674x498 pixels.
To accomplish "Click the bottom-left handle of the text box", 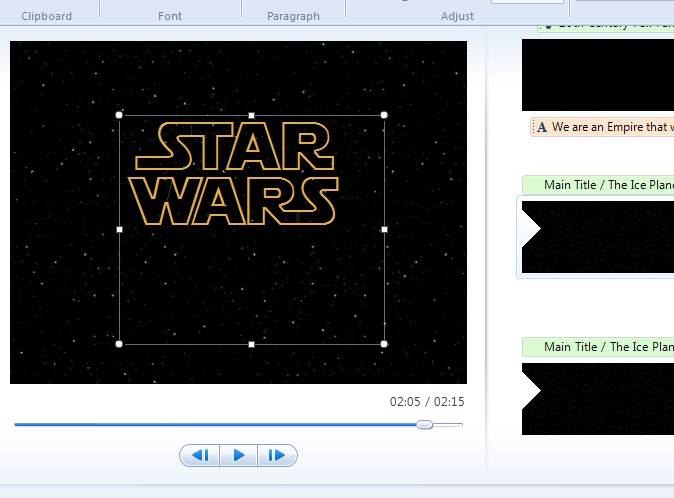I will pyautogui.click(x=119, y=344).
